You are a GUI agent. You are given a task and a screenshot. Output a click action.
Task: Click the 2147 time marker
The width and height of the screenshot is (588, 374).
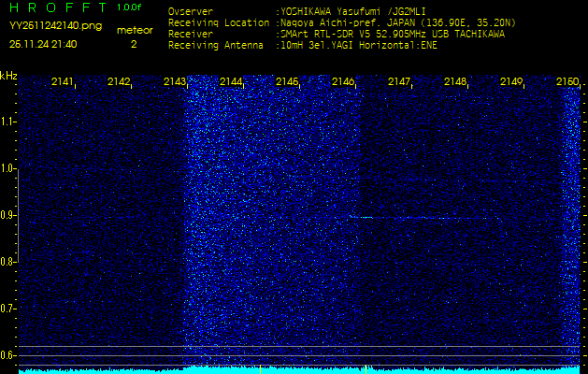[399, 81]
